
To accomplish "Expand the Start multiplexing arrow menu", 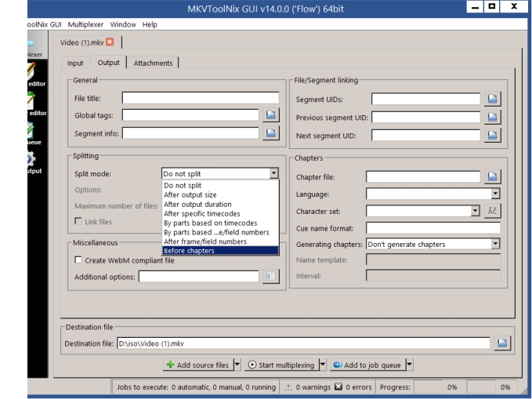I will (323, 365).
